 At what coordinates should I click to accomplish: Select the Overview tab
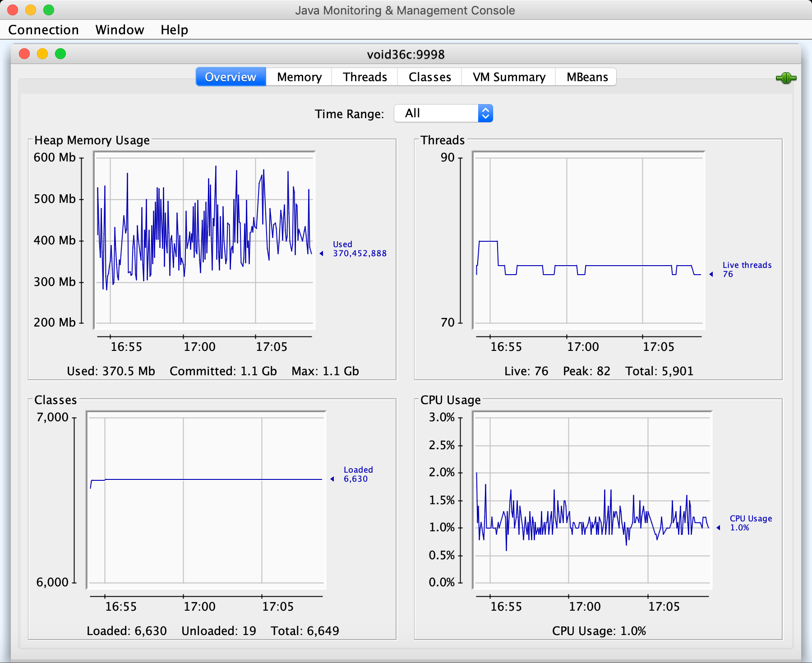231,77
